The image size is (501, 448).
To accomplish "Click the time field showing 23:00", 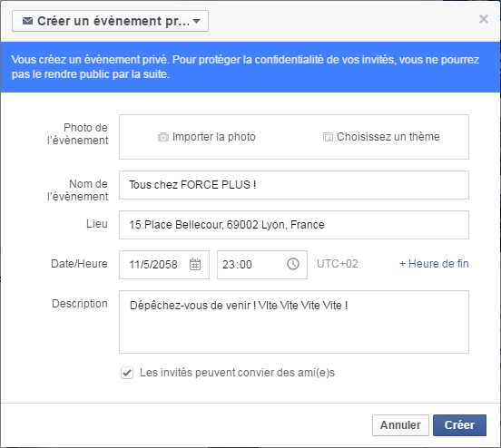I will (x=262, y=265).
